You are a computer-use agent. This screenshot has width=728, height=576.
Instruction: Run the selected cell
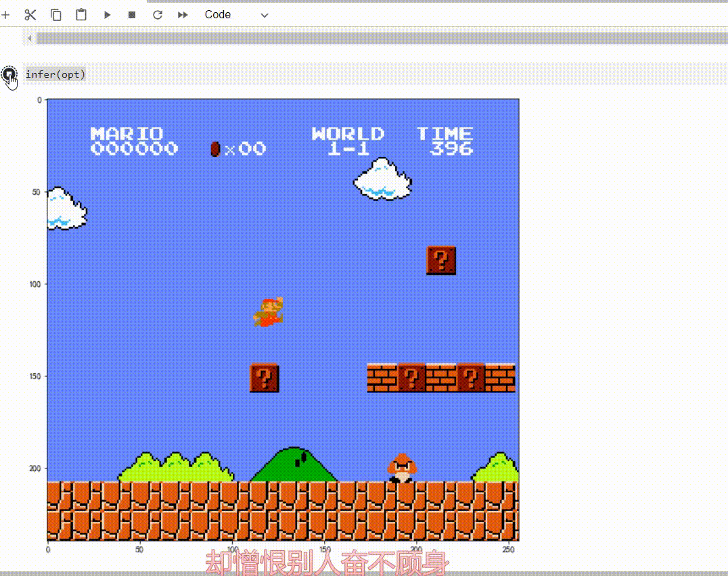pos(108,15)
